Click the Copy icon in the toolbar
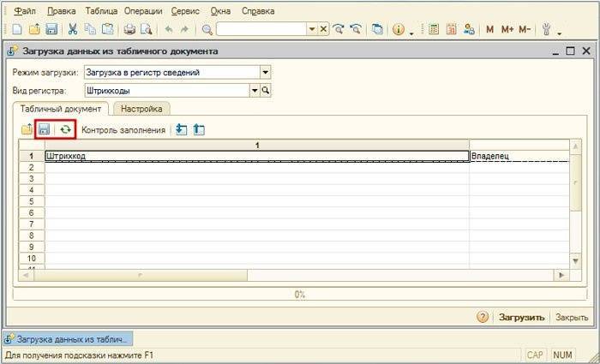The width and height of the screenshot is (600, 364). (x=90, y=29)
